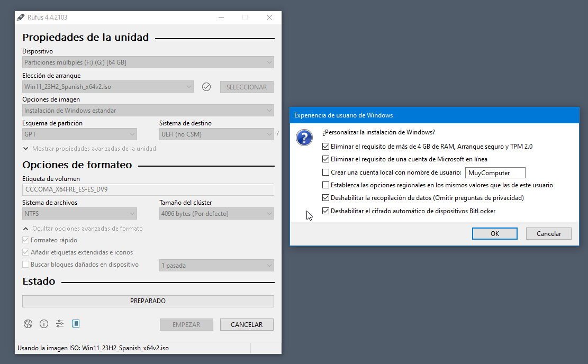The image size is (588, 364).
Task: Click the ISO checksum checkmark icon
Action: 206,87
